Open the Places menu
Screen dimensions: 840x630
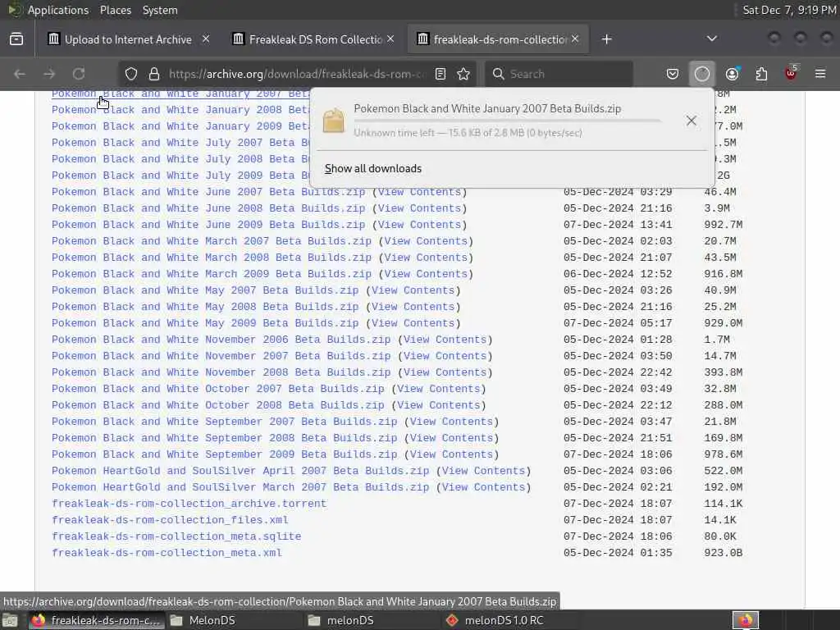click(116, 10)
